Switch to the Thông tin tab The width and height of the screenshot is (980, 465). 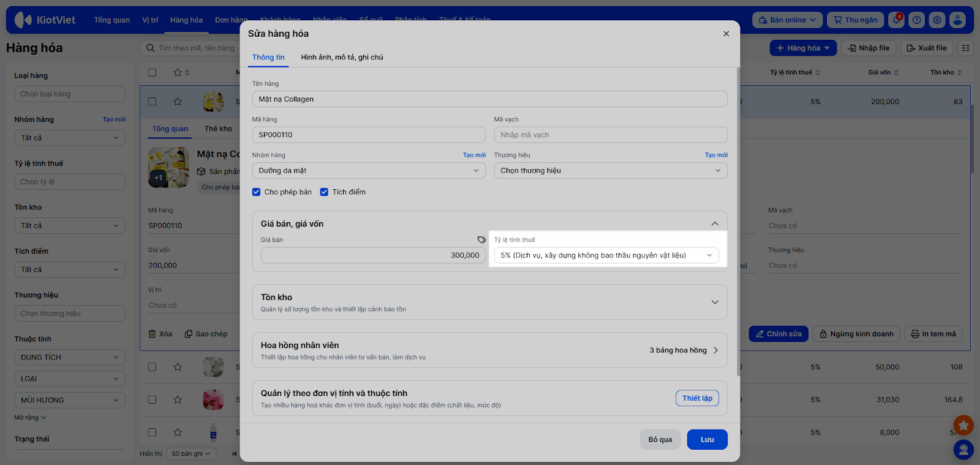[268, 57]
